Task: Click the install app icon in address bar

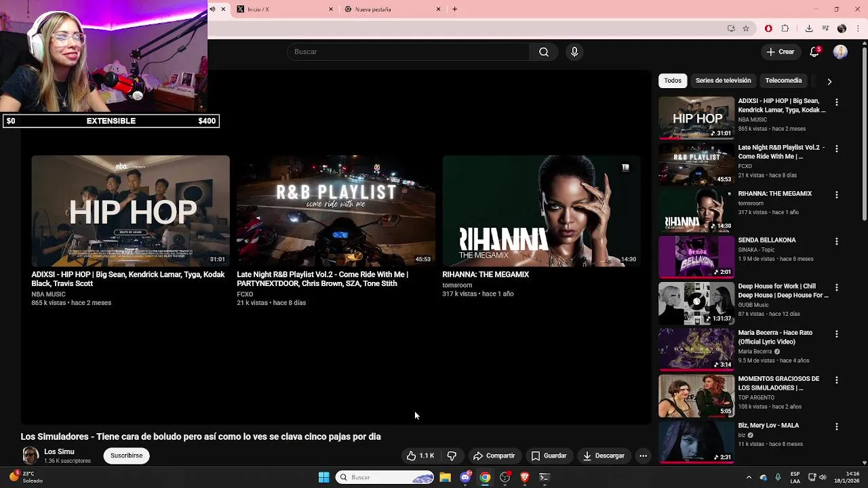Action: 731,28
